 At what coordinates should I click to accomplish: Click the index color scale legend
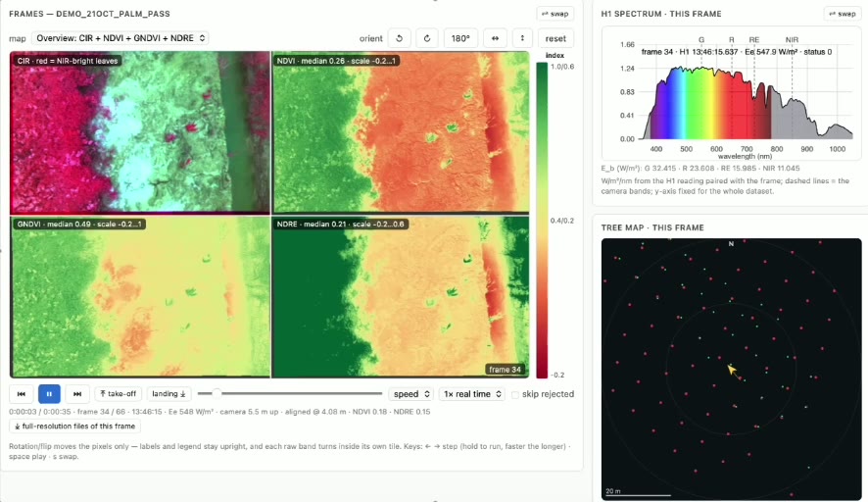pos(542,220)
